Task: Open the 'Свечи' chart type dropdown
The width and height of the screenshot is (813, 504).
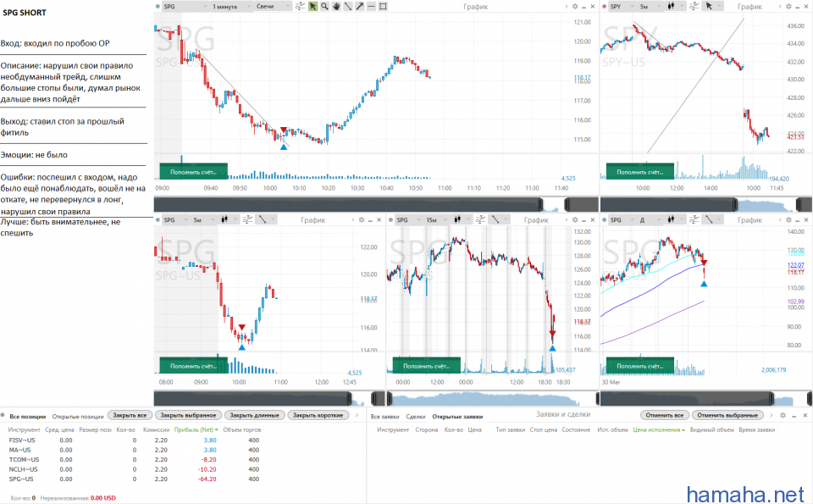Action: coord(272,6)
